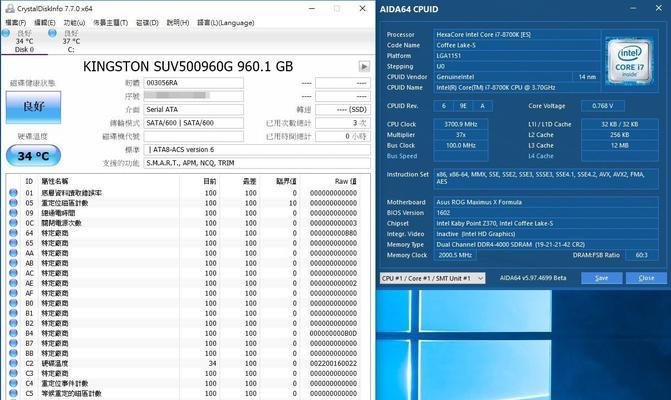Select Disk 0 tab showing 34 °C
Image resolution: width=671 pixels, height=400 pixels.
point(24,41)
